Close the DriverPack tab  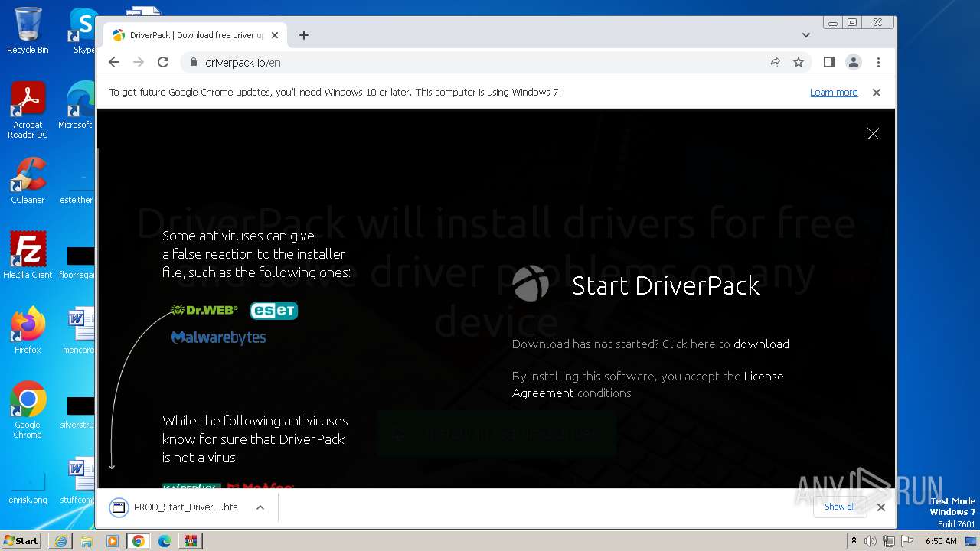[x=275, y=35]
